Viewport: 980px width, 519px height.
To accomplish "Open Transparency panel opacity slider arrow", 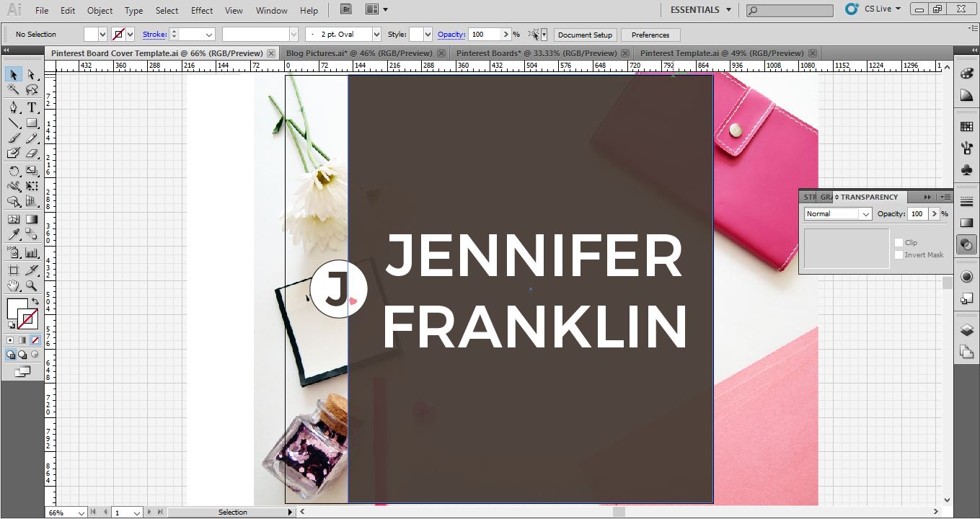I will pos(935,214).
